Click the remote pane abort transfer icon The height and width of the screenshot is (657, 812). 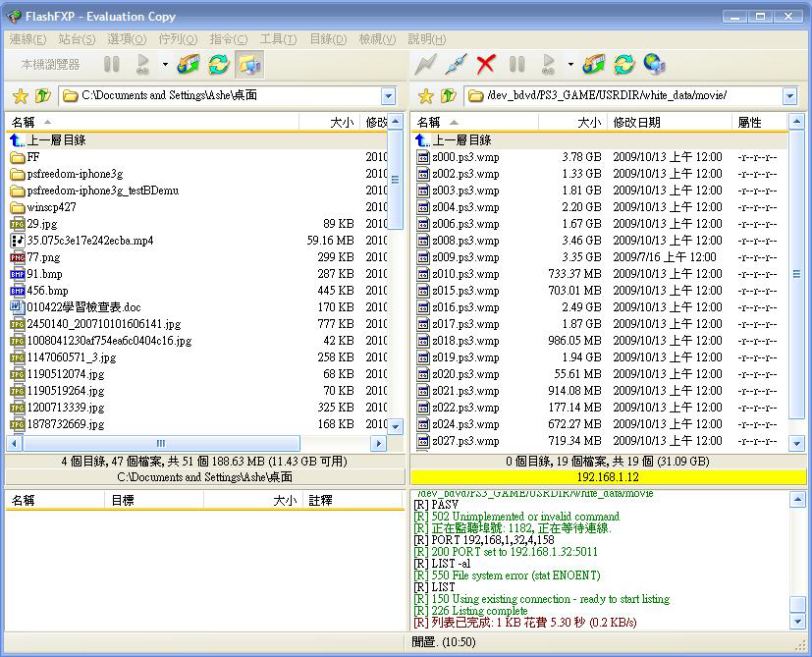[594, 64]
